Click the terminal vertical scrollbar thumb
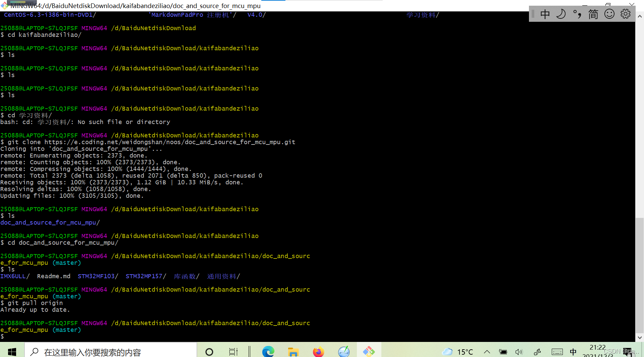 (x=640, y=275)
